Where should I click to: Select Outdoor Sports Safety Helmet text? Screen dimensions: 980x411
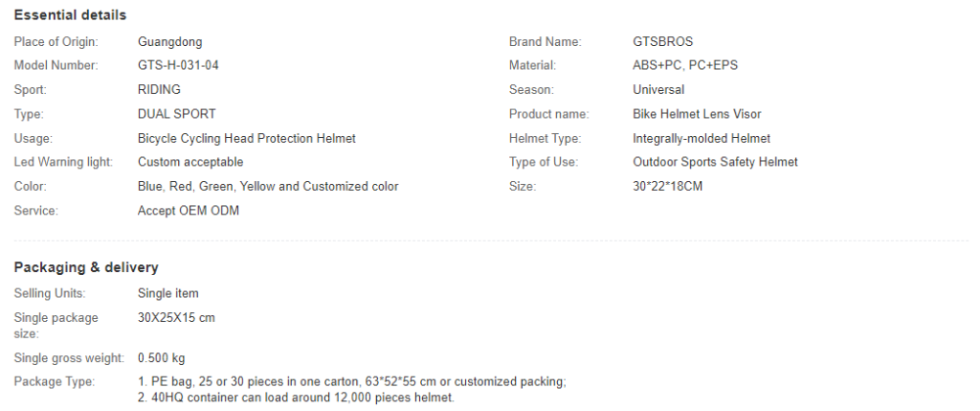[715, 162]
